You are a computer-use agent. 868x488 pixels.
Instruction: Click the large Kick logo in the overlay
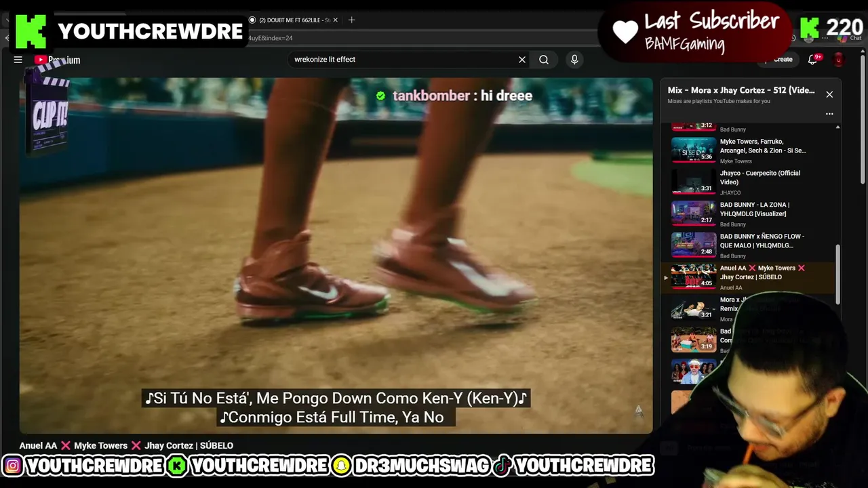click(31, 31)
